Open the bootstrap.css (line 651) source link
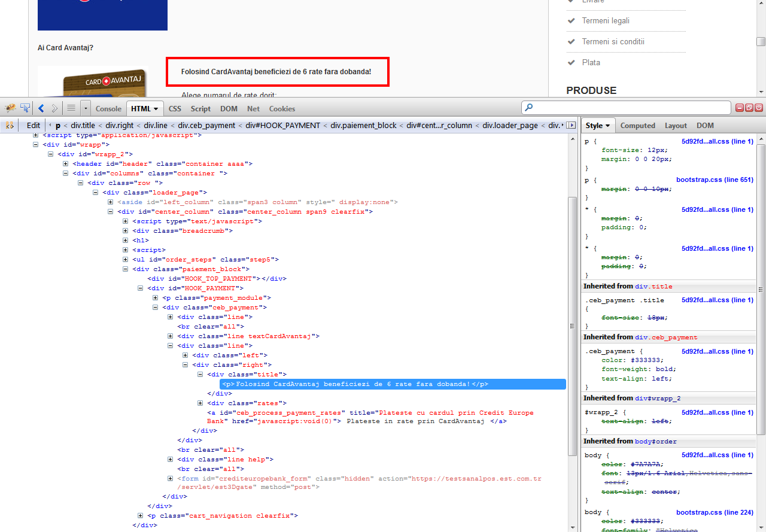The image size is (766, 532). coord(715,180)
